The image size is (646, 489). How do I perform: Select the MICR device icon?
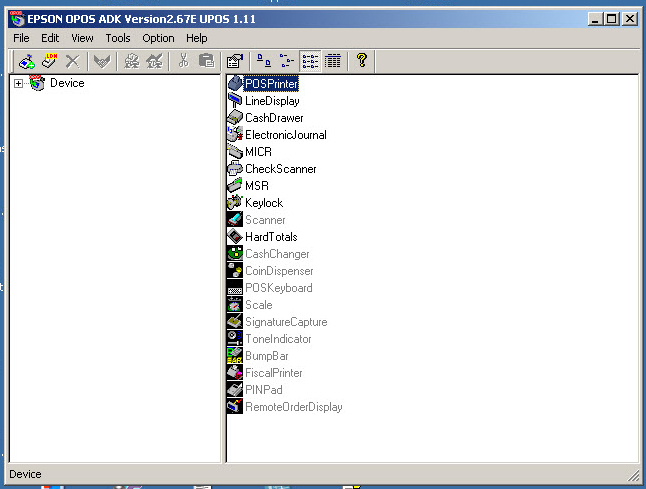coord(235,152)
